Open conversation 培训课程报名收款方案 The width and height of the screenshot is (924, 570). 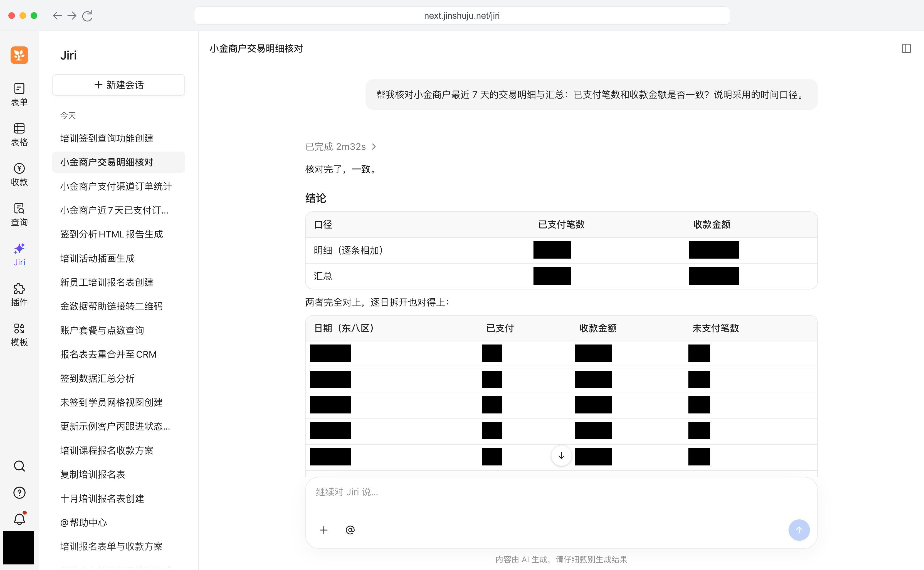(118, 450)
